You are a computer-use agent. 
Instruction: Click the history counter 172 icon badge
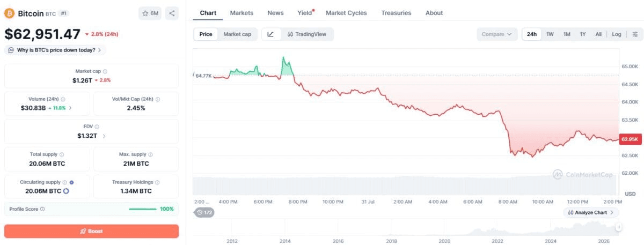204,213
